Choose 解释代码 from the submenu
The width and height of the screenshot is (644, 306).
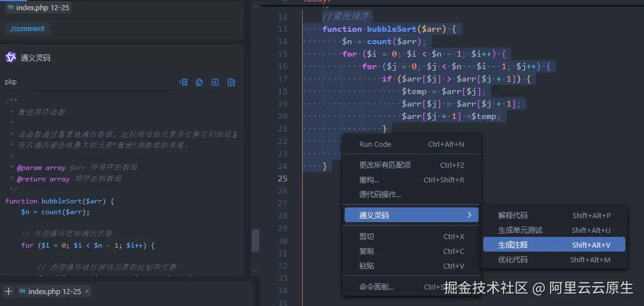554,215
